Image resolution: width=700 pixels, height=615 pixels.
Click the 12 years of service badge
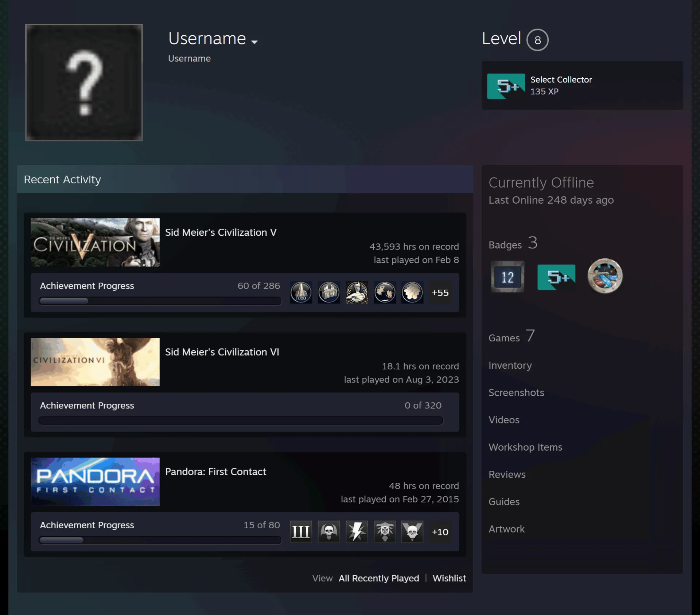507,277
